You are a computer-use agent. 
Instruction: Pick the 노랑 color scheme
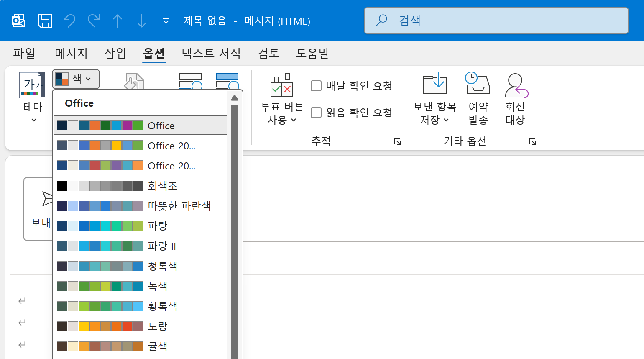[141, 326]
